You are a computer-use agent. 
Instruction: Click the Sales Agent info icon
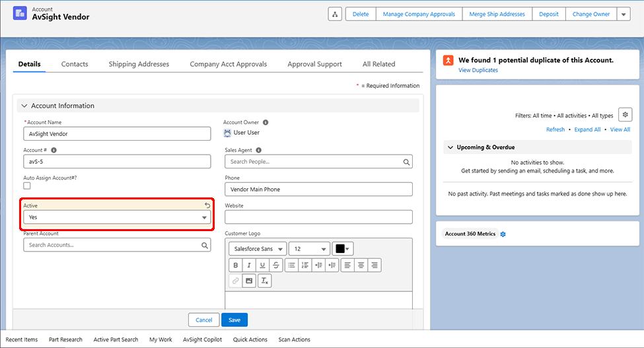tap(259, 150)
